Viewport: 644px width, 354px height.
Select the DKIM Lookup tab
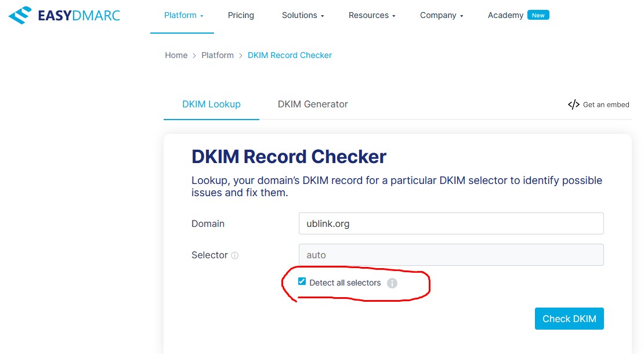click(x=211, y=104)
